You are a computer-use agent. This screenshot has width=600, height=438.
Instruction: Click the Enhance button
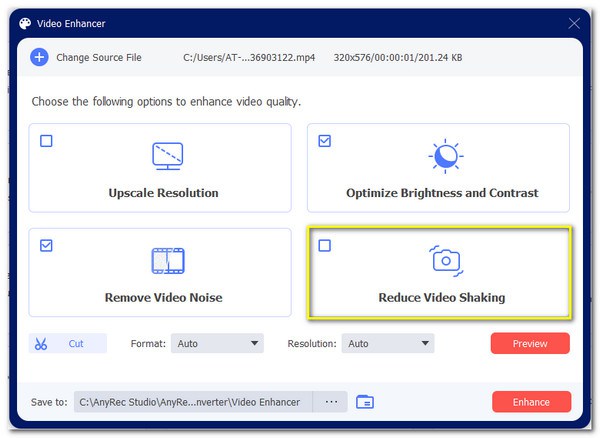coord(531,402)
